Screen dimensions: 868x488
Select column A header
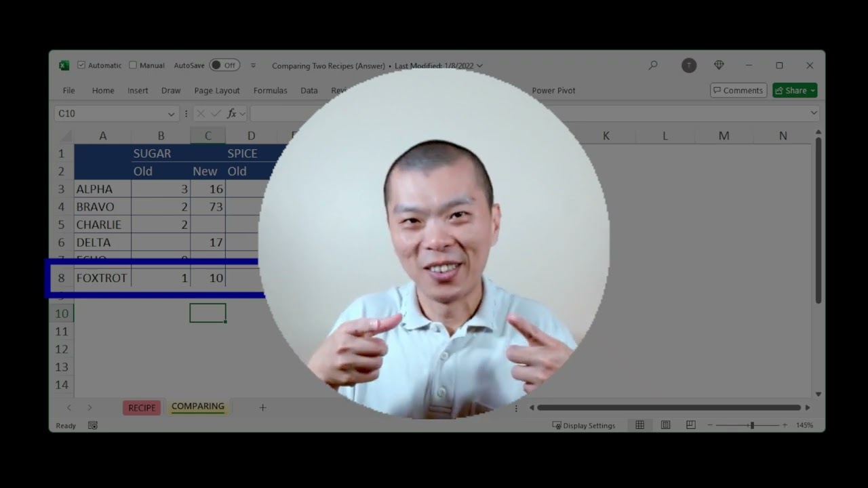tap(102, 136)
